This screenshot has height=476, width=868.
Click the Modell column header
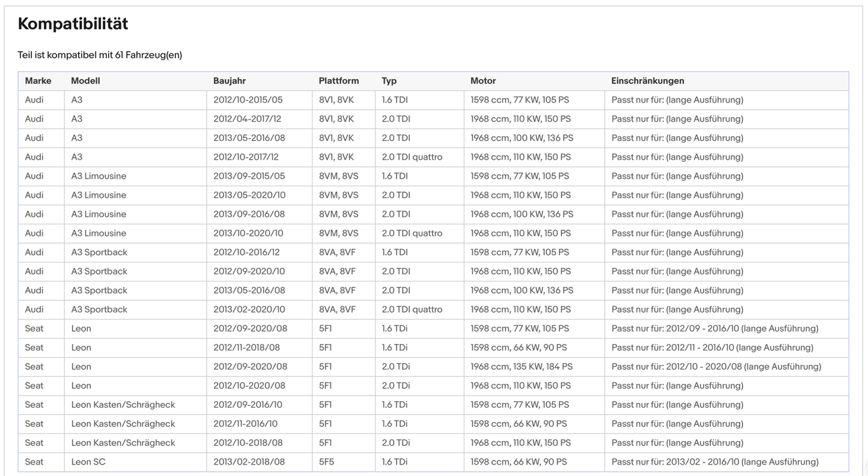tap(85, 81)
